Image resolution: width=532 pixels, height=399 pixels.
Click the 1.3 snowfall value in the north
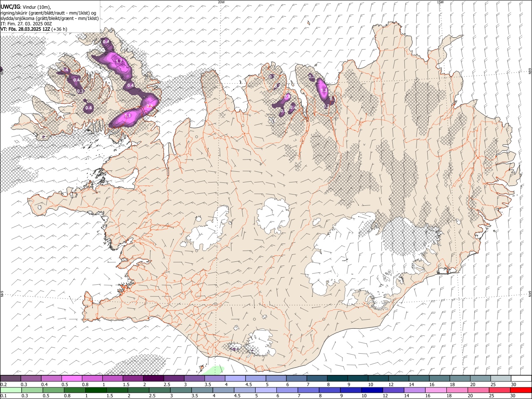tap(324, 90)
